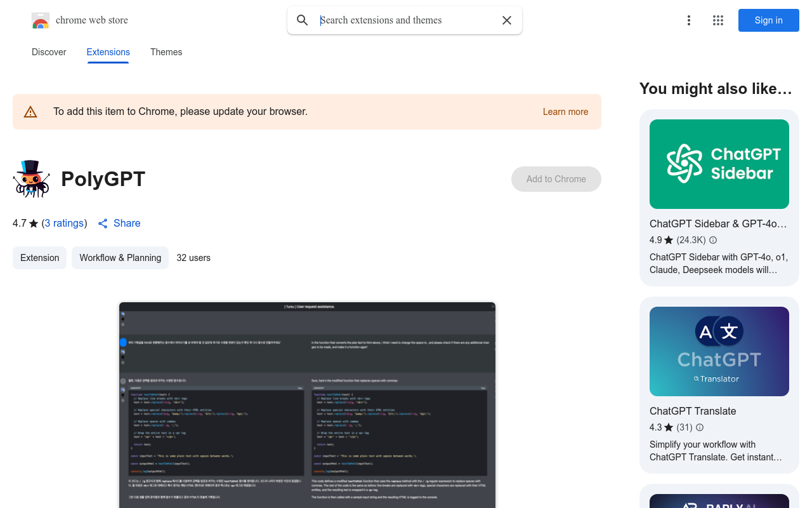Open the PolyGPT screenshot preview

307,405
